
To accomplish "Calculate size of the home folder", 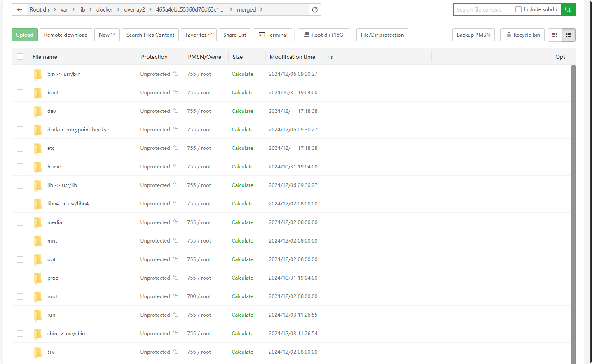I will coord(242,167).
